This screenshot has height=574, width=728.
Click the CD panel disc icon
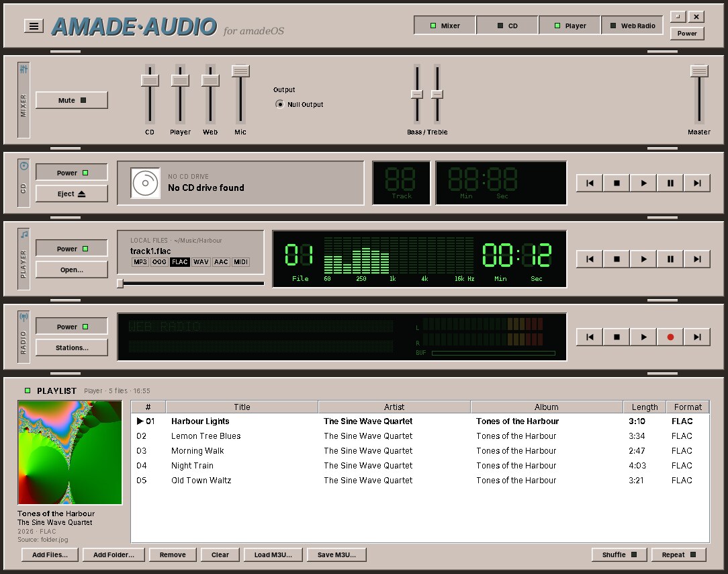tap(24, 166)
